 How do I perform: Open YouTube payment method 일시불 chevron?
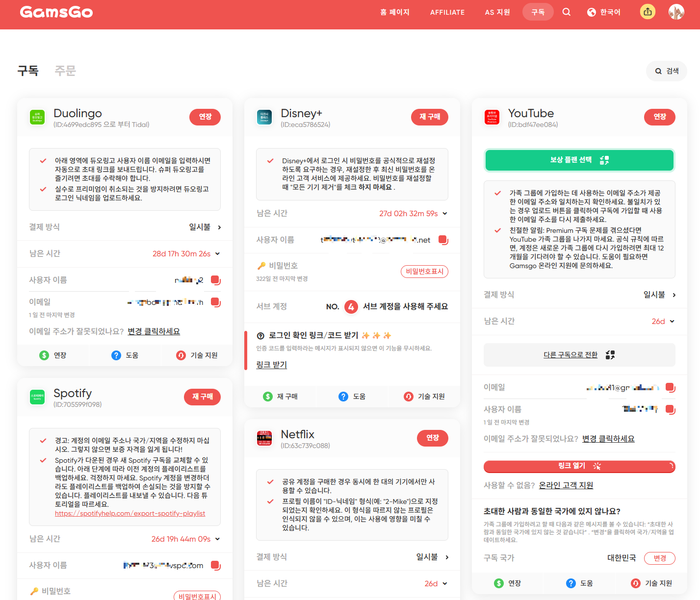[674, 295]
